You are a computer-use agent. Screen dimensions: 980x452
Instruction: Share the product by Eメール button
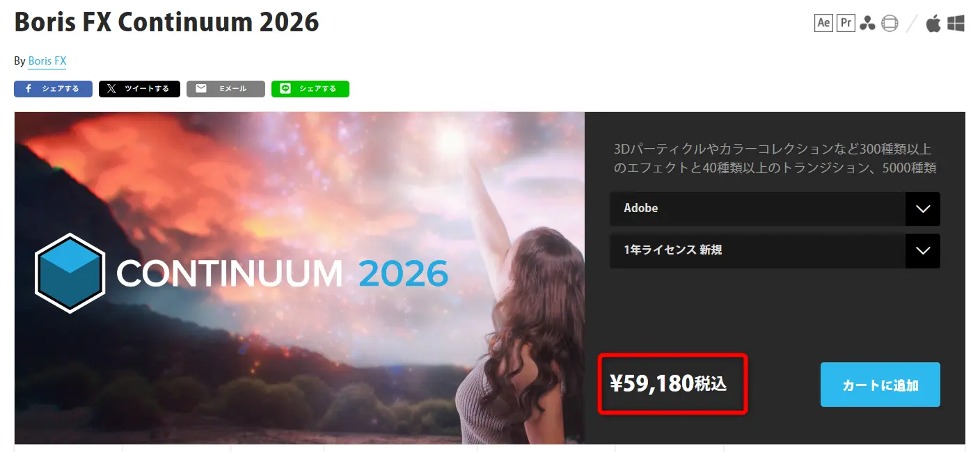click(x=226, y=89)
